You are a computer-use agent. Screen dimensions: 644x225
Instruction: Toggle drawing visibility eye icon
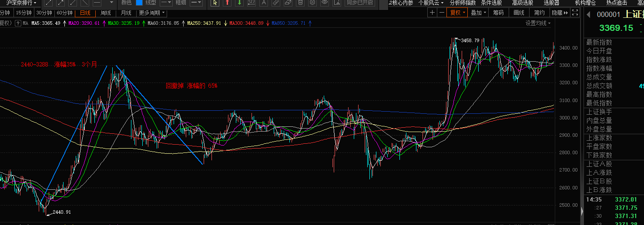[x=325, y=3]
